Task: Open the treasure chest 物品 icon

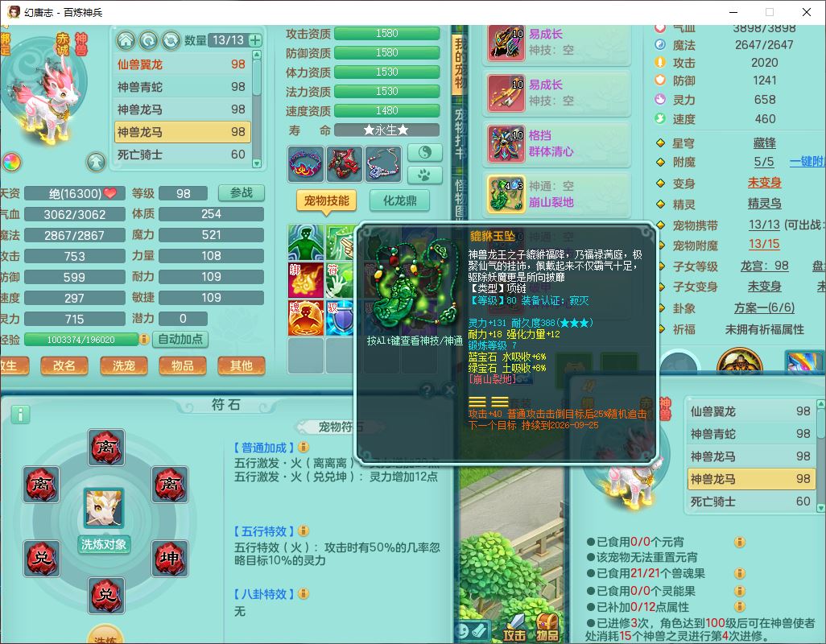Action: [547, 629]
